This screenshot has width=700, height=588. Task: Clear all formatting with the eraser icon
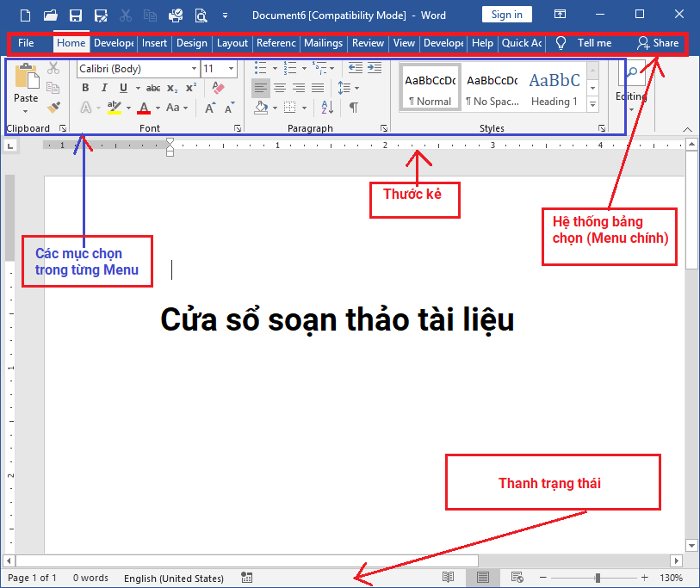coord(218,88)
